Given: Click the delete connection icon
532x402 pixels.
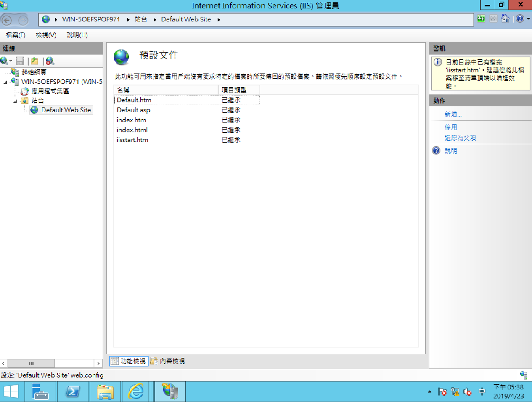Looking at the screenshot, I should (50, 61).
